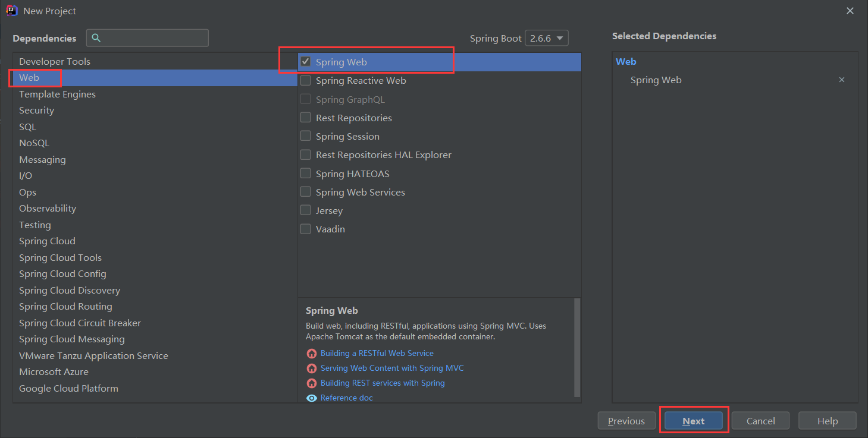Select the Observability category
Viewport: 868px width, 438px height.
155,209
